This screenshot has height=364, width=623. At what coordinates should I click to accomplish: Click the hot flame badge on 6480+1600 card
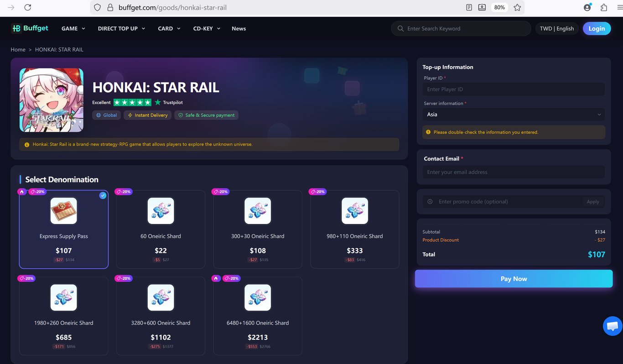[x=217, y=278]
